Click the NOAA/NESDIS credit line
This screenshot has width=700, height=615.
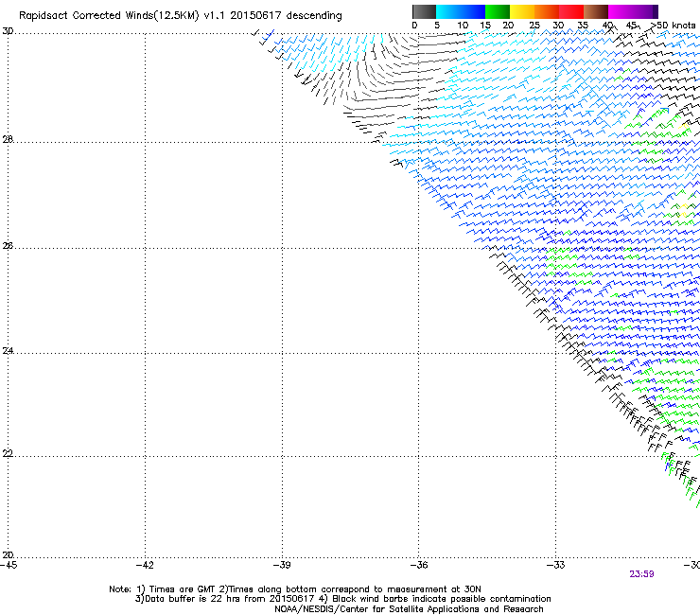(409, 609)
